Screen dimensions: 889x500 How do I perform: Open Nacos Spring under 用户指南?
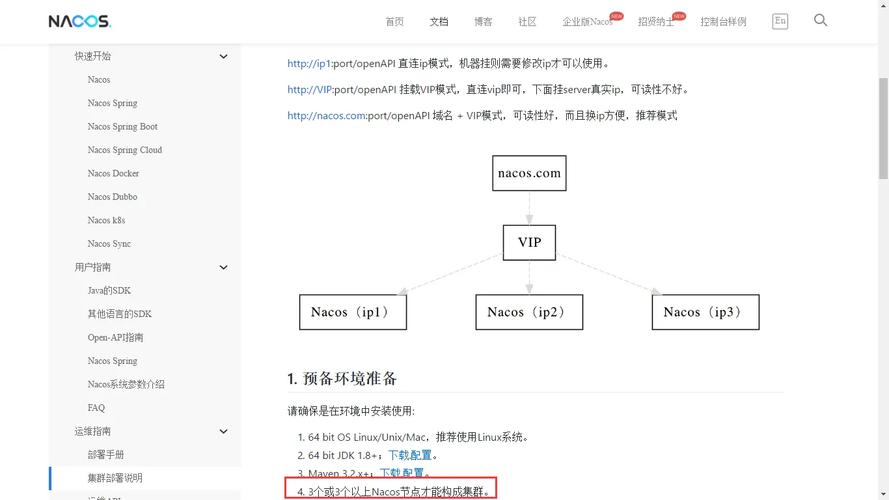112,361
